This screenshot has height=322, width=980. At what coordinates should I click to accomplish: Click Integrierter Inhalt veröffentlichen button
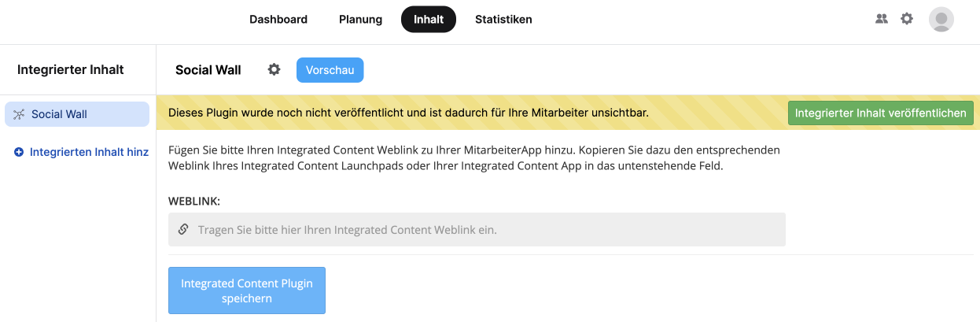click(881, 113)
